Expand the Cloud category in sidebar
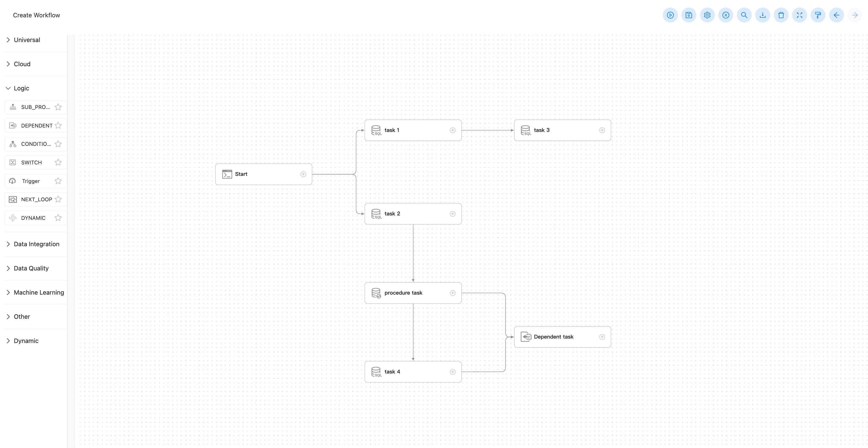 pyautogui.click(x=21, y=64)
